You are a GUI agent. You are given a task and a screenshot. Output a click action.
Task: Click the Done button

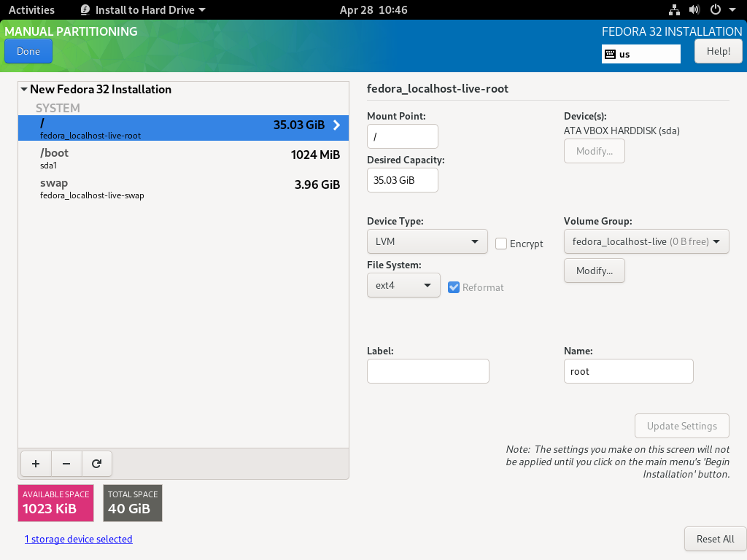(28, 52)
